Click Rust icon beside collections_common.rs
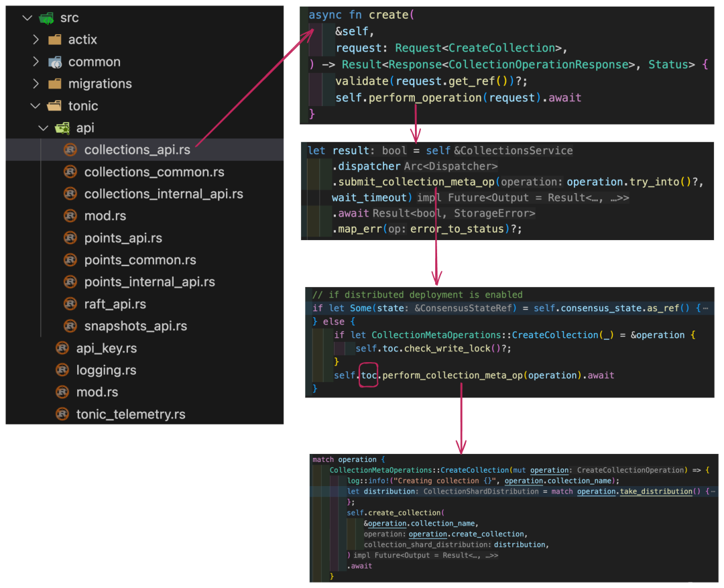 [x=70, y=172]
